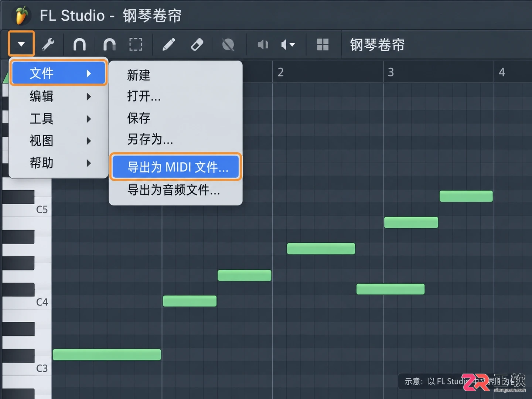Image resolution: width=532 pixels, height=399 pixels.
Task: Click the speaker playback icon
Action: [x=263, y=45]
